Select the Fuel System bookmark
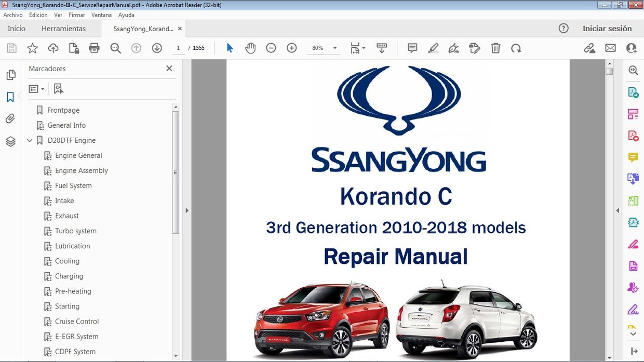This screenshot has width=644, height=362. pos(74,185)
